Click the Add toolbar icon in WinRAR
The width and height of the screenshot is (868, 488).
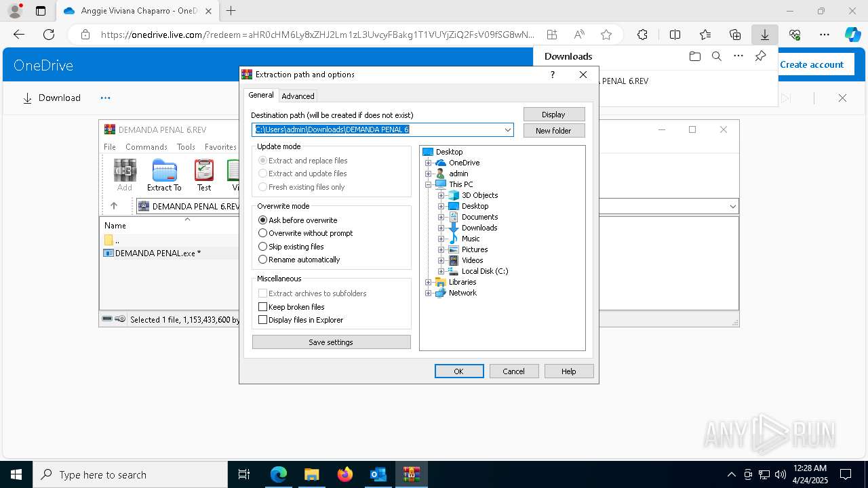[x=125, y=176]
